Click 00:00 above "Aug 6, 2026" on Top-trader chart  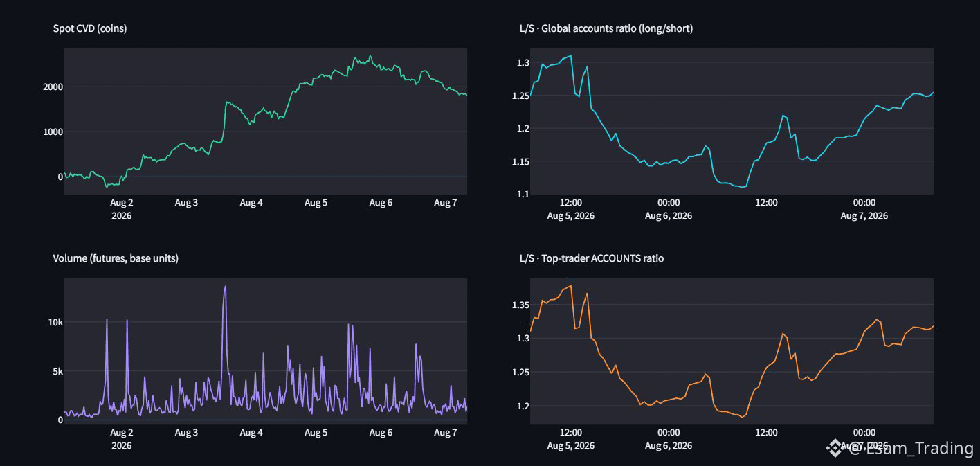coord(669,433)
